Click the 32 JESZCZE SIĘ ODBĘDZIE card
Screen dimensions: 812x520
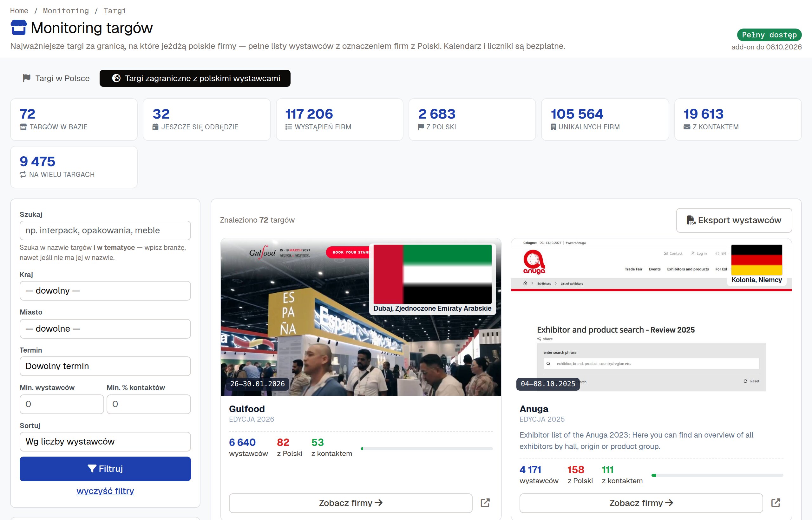[207, 120]
